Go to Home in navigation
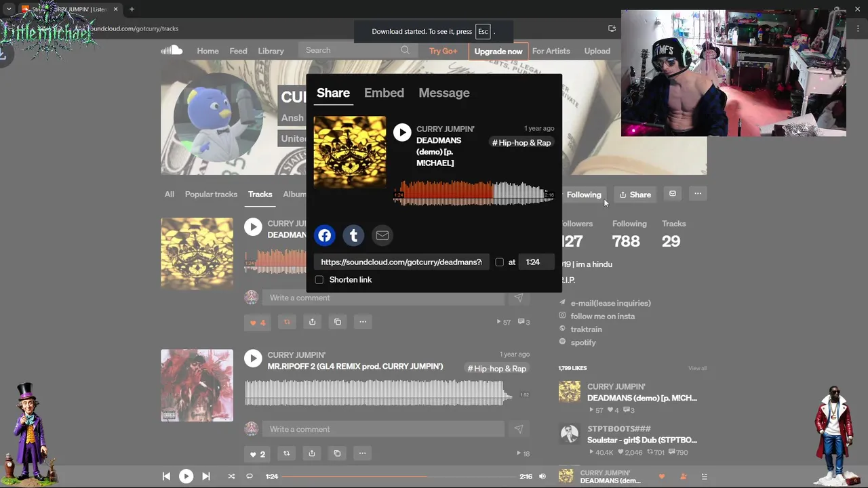This screenshot has height=488, width=868. [x=208, y=51]
